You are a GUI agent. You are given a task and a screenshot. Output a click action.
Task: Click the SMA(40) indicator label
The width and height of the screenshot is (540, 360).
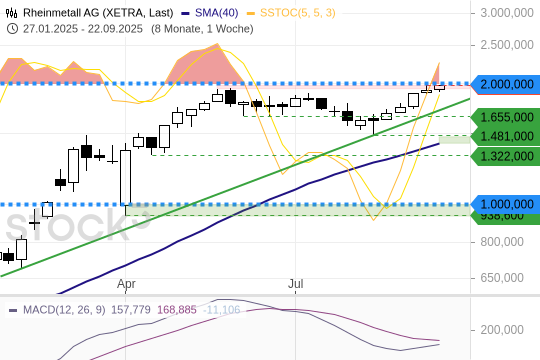[217, 13]
